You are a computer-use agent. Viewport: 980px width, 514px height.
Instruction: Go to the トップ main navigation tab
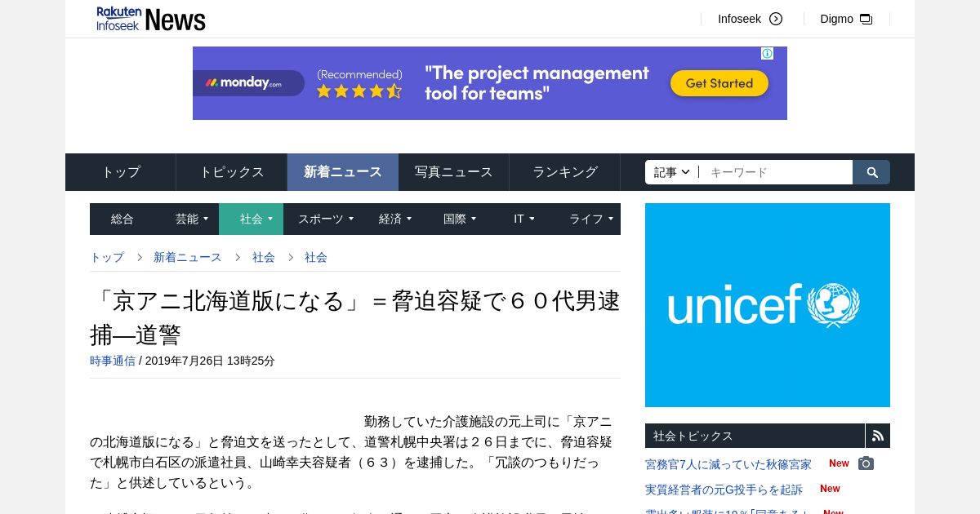[121, 172]
